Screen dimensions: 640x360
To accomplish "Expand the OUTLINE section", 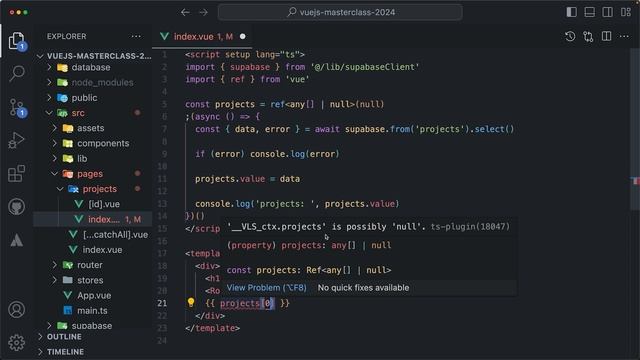I will 93,337.
